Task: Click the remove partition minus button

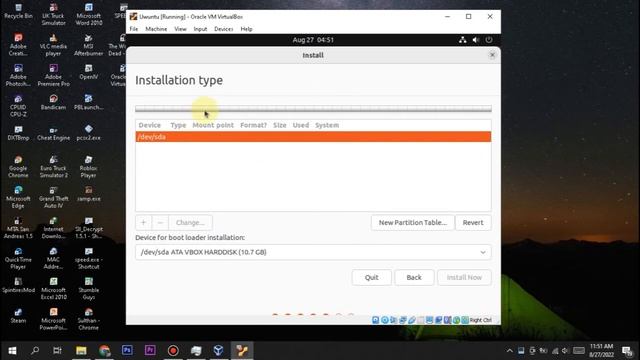Action: pyautogui.click(x=160, y=222)
